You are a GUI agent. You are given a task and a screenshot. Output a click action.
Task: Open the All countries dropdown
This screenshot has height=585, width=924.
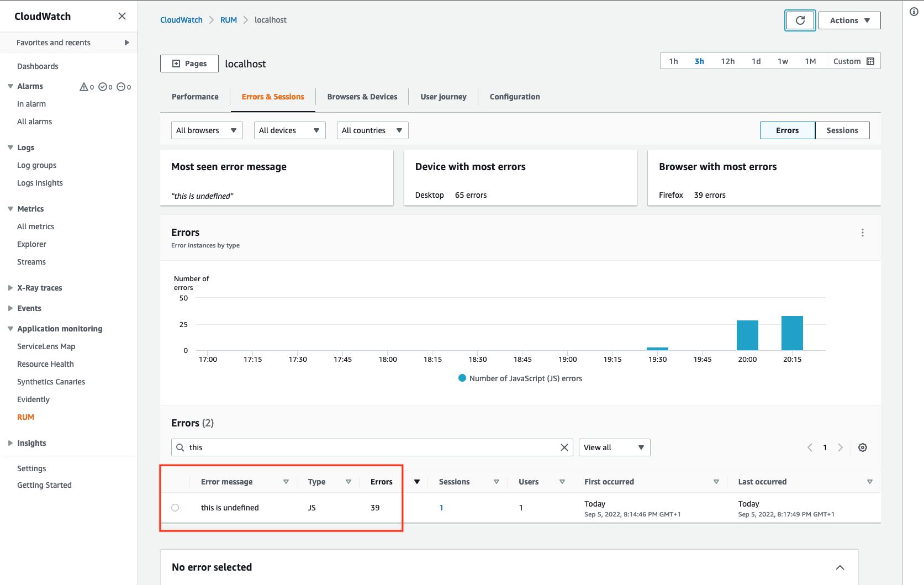[x=373, y=130]
